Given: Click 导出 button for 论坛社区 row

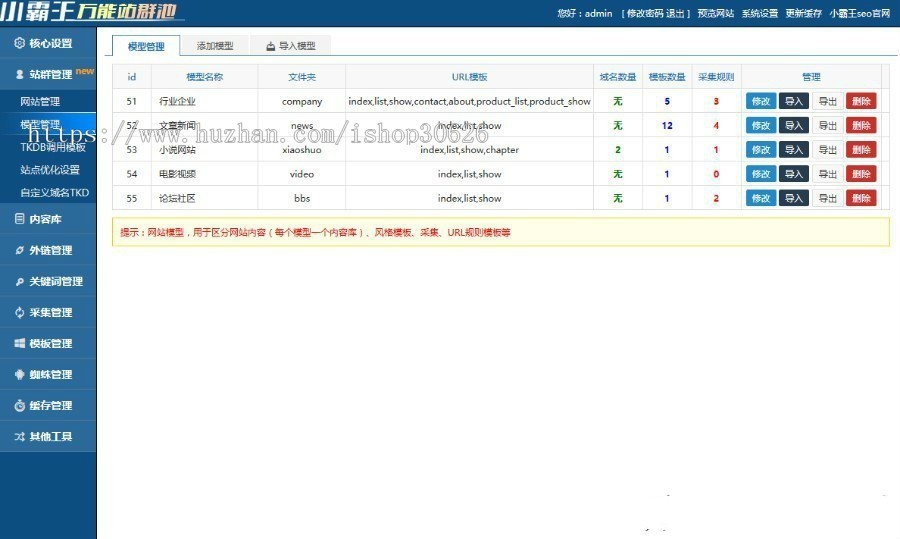Looking at the screenshot, I should 828,198.
